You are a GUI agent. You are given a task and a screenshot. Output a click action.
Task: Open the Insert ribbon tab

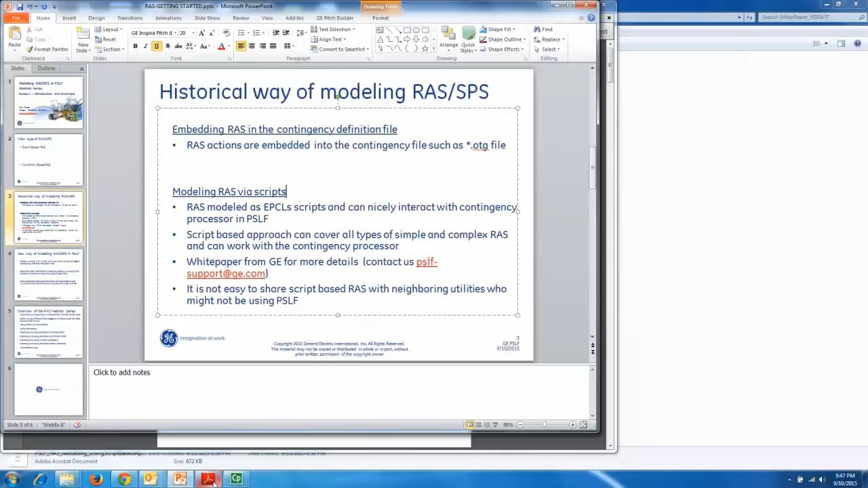coord(69,18)
